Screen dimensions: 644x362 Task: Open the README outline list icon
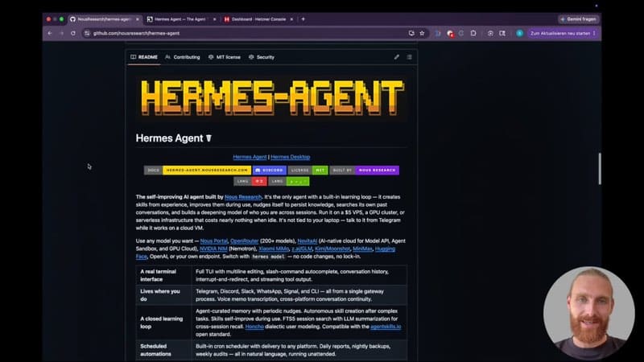point(410,57)
